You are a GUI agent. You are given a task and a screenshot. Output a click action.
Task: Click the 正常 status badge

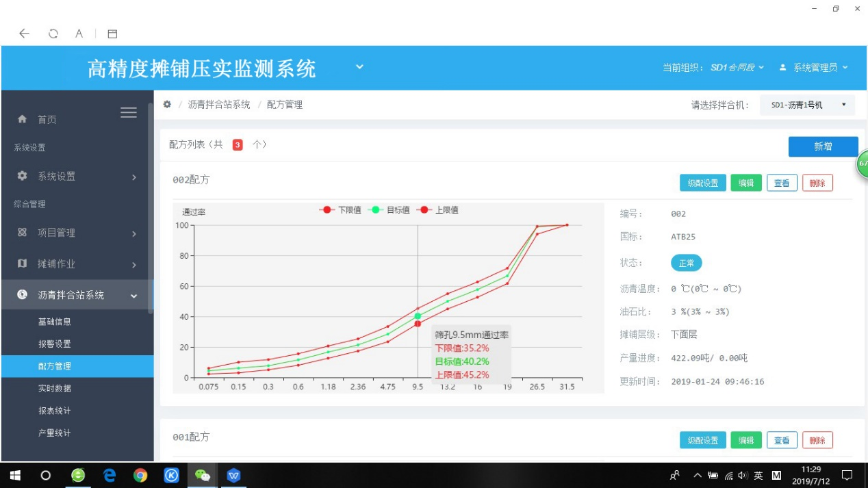coord(686,263)
